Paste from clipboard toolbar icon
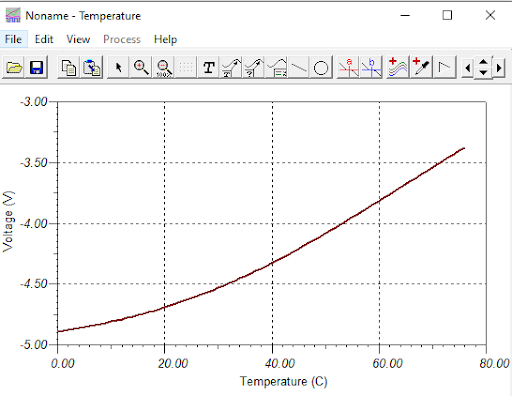The image size is (512, 396). pyautogui.click(x=91, y=68)
